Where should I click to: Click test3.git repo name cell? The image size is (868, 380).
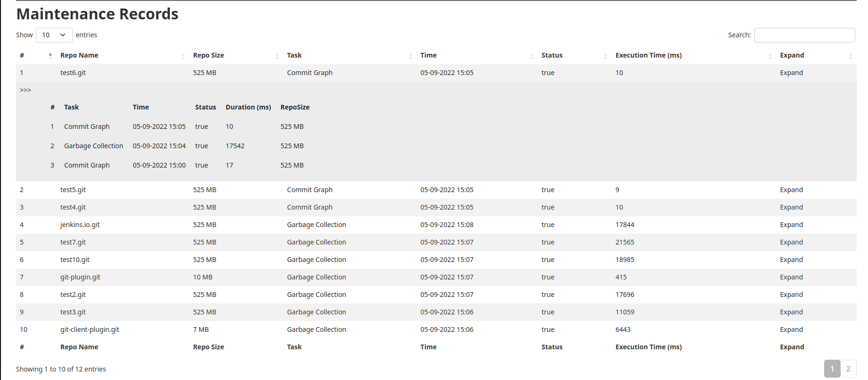click(73, 312)
